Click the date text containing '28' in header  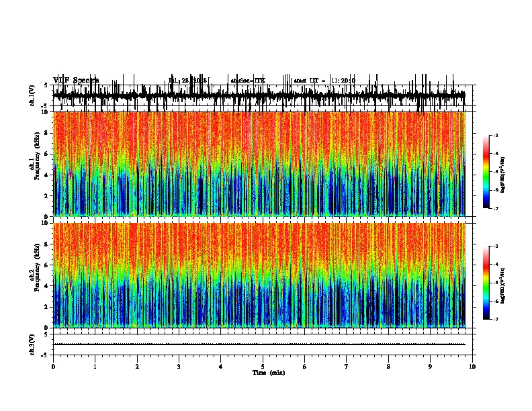click(x=187, y=81)
